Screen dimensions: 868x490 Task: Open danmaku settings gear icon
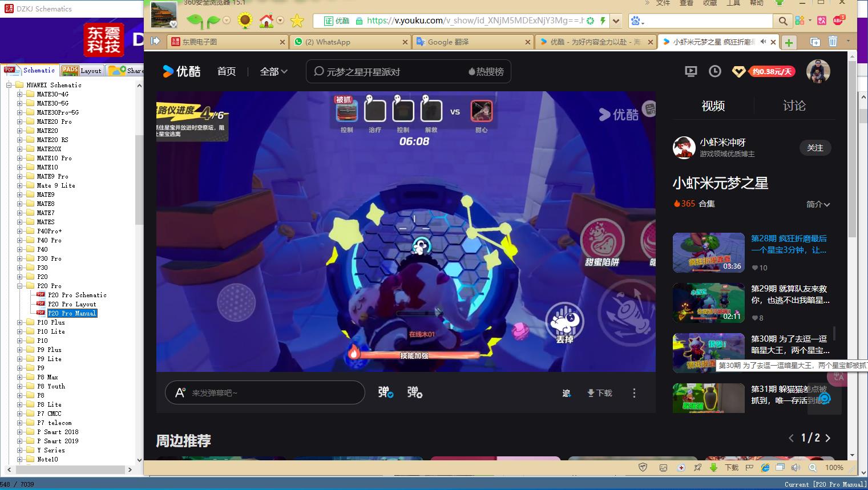tap(415, 392)
